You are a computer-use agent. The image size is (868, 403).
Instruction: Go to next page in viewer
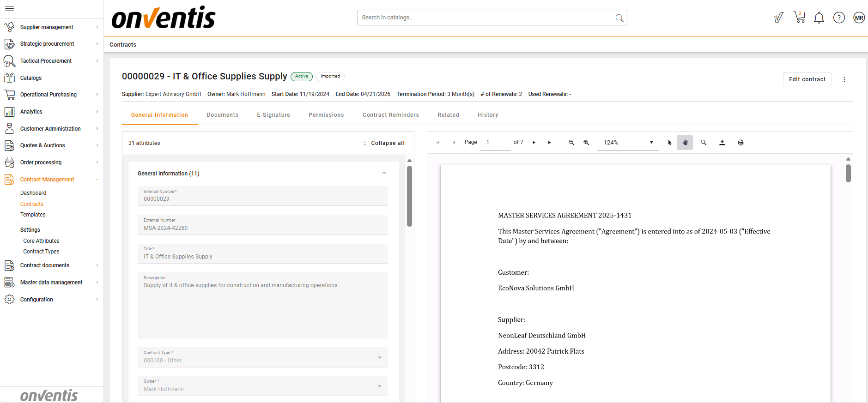(534, 143)
